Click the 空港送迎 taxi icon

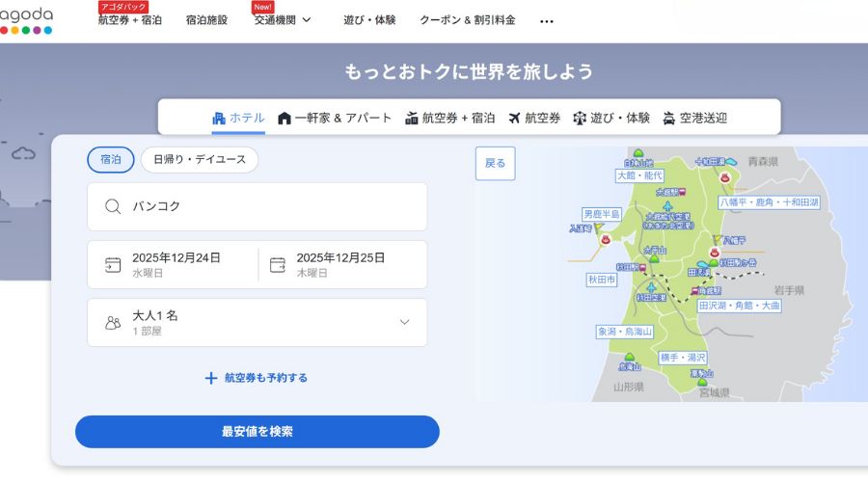click(x=669, y=118)
